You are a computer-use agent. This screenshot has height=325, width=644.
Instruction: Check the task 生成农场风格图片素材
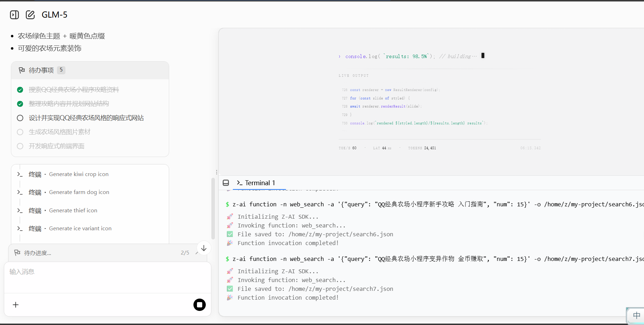point(20,132)
